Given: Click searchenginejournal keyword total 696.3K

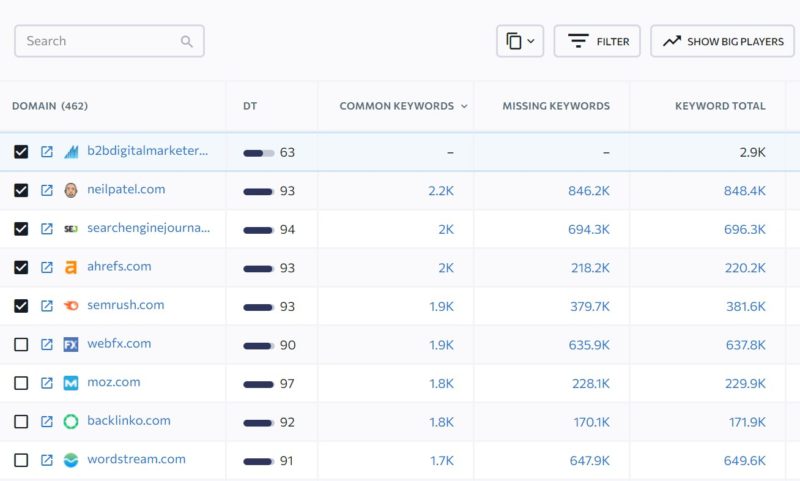Looking at the screenshot, I should pyautogui.click(x=744, y=230).
